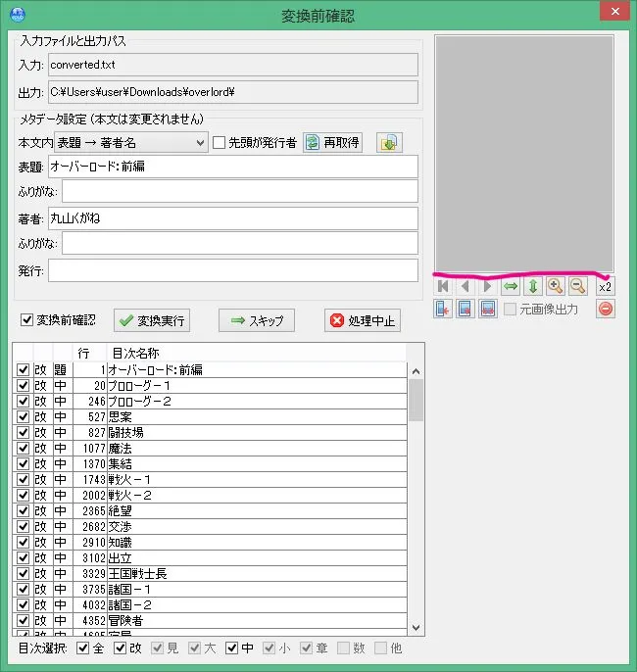Close the 変換前確認 dialog
The image size is (637, 672).
pos(614,11)
